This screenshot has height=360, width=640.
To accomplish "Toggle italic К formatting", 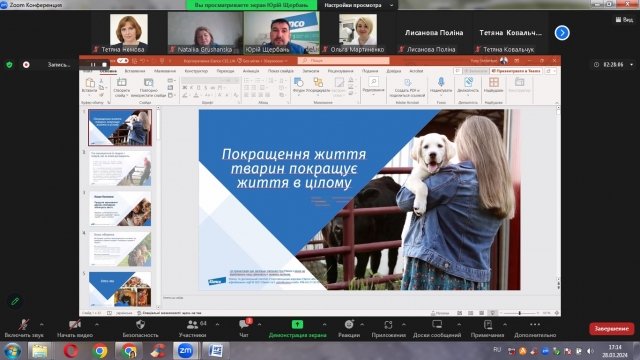I will tap(191, 88).
